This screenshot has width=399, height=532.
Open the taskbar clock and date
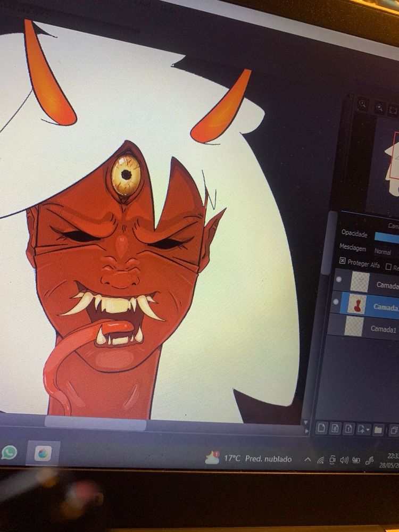pyautogui.click(x=390, y=460)
